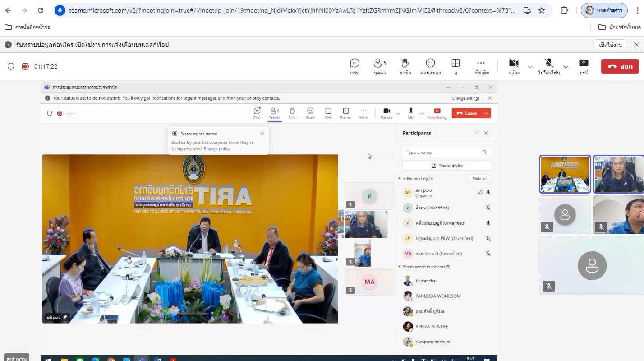Select PANUDDA WONGSOM in the list
The image size is (644, 361).
[446, 296]
